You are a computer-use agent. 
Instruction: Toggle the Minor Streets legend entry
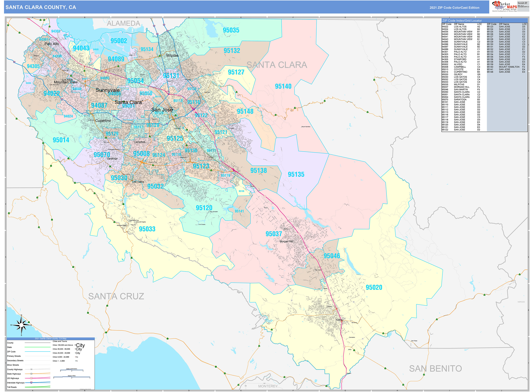point(13,365)
